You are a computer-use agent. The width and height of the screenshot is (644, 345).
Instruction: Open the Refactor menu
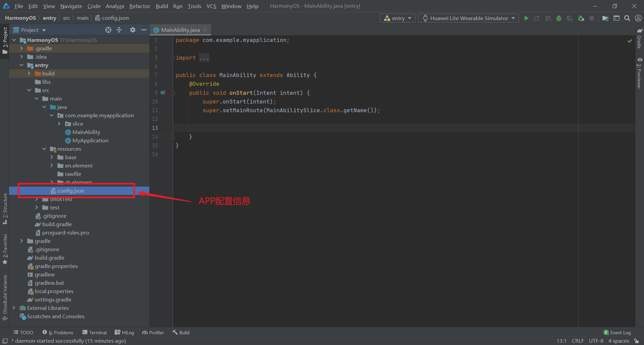click(x=140, y=6)
